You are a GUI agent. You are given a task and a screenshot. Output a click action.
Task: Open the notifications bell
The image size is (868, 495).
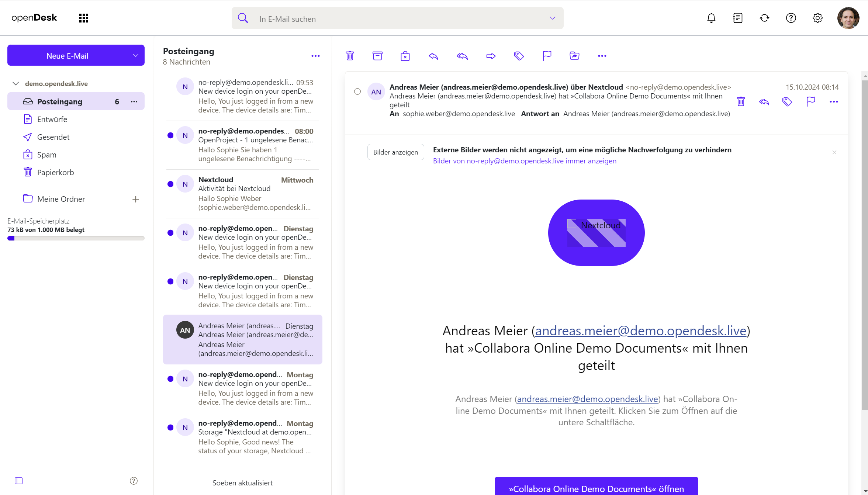[711, 18]
